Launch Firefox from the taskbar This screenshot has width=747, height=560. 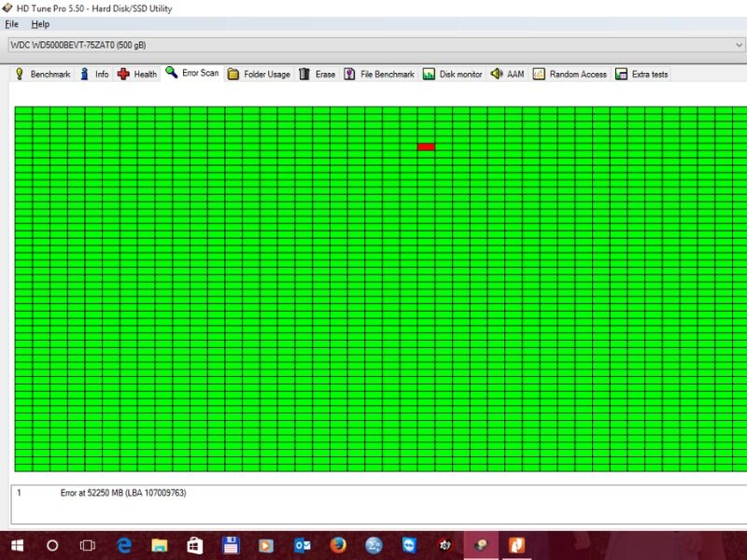[x=338, y=545]
